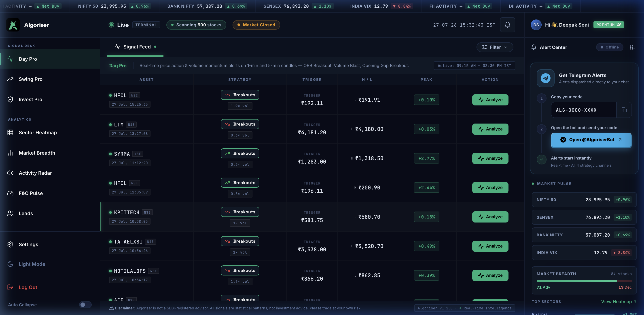
Task: Click the Swing Pro trend icon
Action: click(x=10, y=79)
